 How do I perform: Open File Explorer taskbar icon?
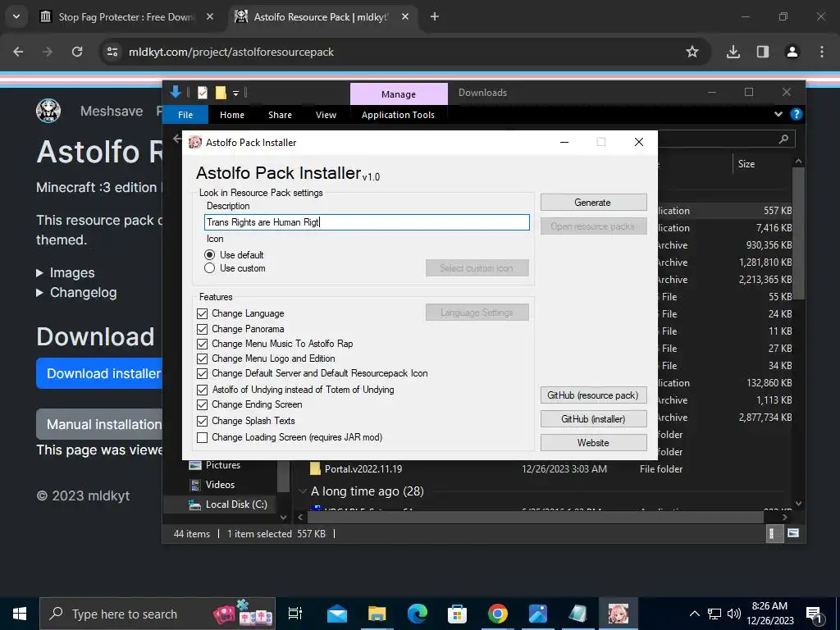(377, 614)
